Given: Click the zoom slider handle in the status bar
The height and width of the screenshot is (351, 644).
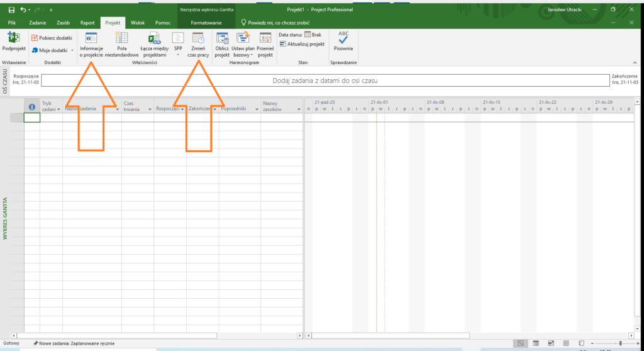Looking at the screenshot, I should [621, 343].
